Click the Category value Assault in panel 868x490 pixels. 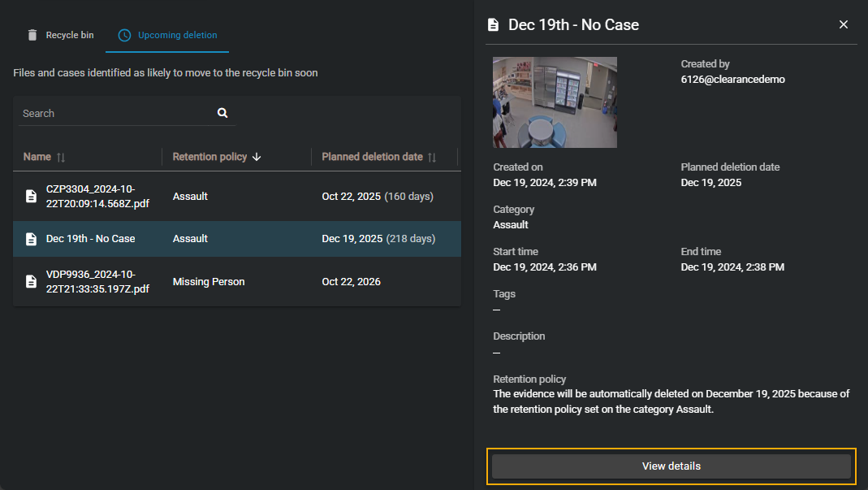511,224
